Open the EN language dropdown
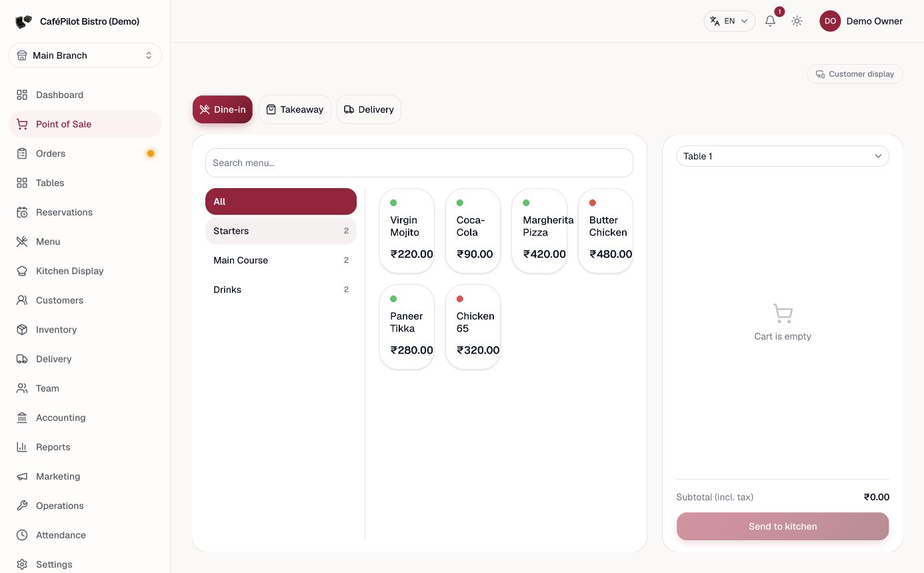This screenshot has height=573, width=924. point(729,21)
